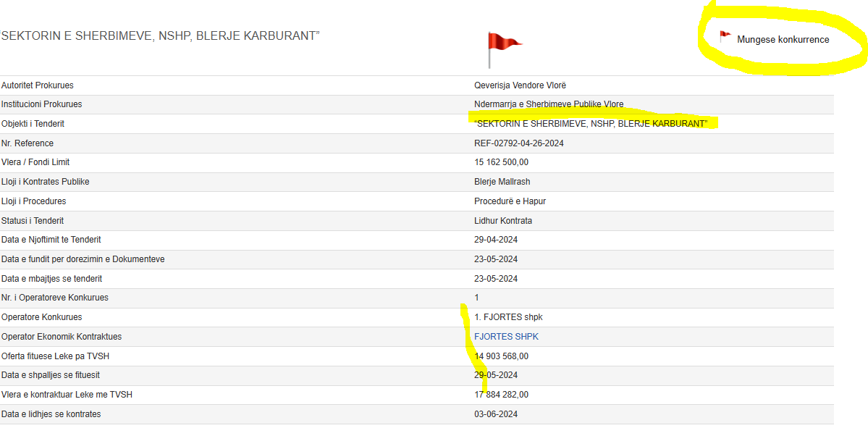Viewport: 868px width, 428px height.
Task: Click the Mungese konkurrence legend label
Action: [x=783, y=40]
